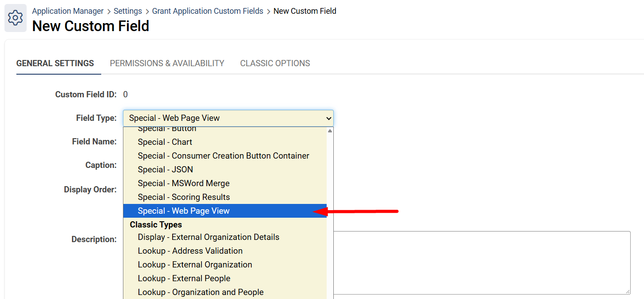Screen dimensions: 644x299
Task: Click into the Description text area
Action: tap(482, 263)
